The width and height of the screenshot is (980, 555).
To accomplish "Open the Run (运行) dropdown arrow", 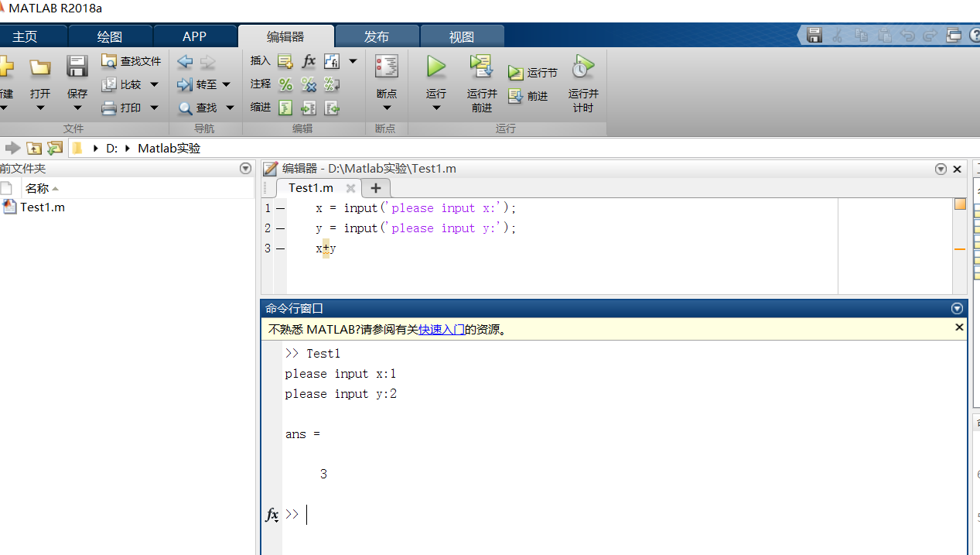I will 436,108.
